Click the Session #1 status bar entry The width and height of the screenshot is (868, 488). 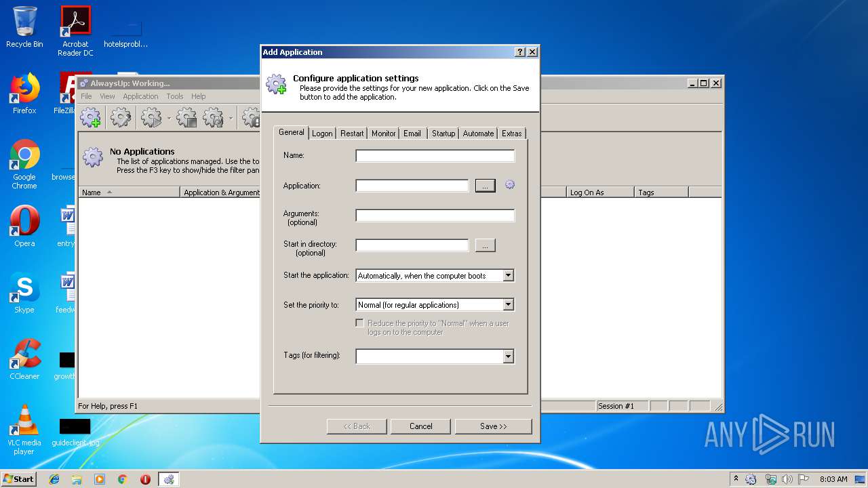pos(622,406)
